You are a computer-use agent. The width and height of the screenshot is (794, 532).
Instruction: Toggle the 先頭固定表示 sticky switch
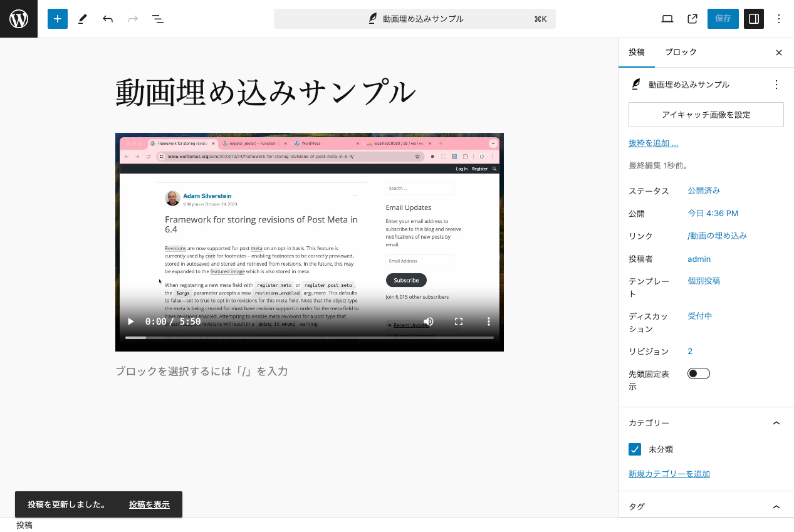699,373
